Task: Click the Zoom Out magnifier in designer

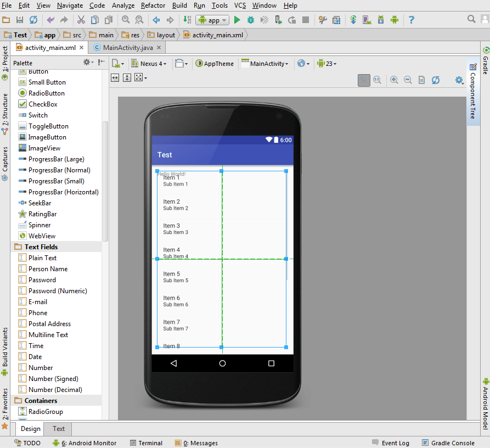Action: click(x=408, y=80)
